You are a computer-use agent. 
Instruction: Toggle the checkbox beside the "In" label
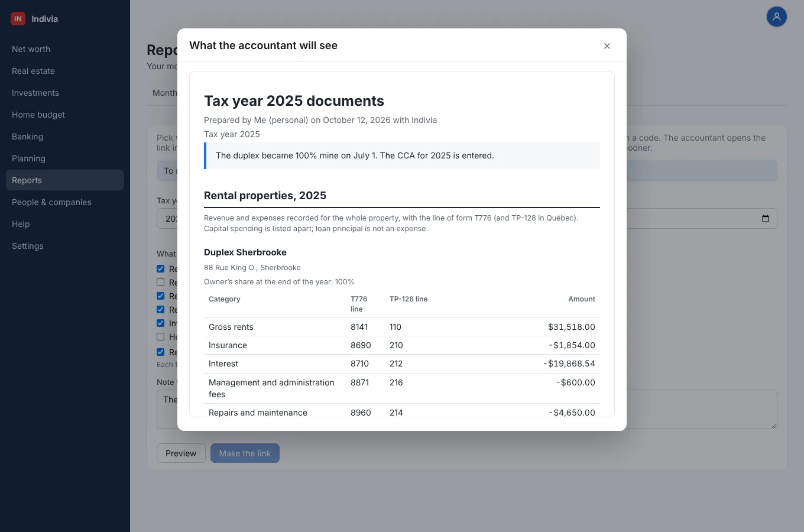click(x=160, y=323)
